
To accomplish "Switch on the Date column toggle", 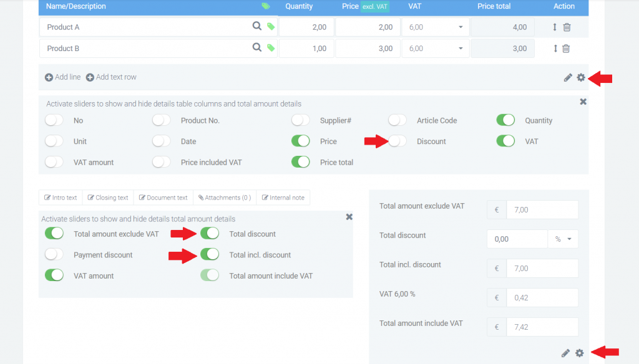I will pos(161,141).
